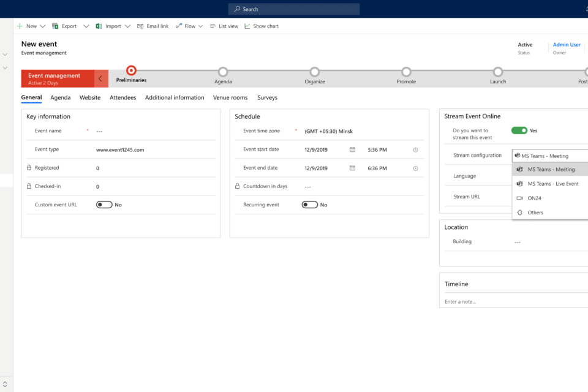The width and height of the screenshot is (588, 392).
Task: Click the List view icon
Action: (x=213, y=26)
